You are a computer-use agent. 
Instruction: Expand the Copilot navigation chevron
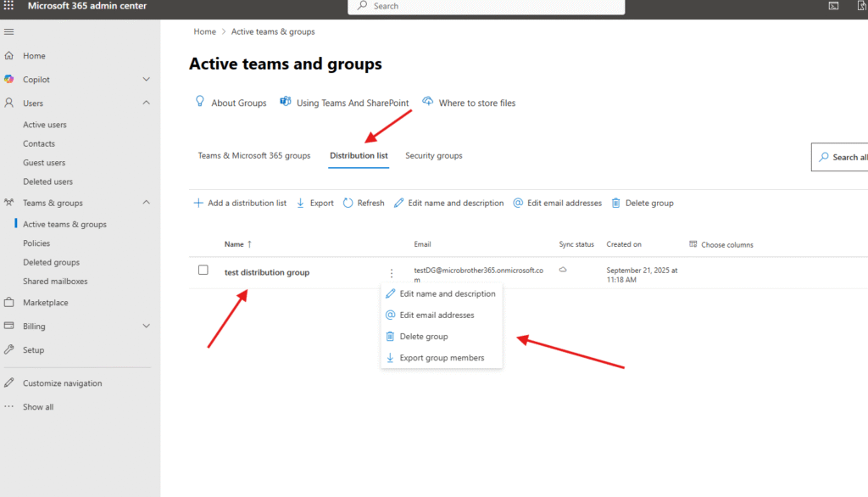click(x=146, y=79)
